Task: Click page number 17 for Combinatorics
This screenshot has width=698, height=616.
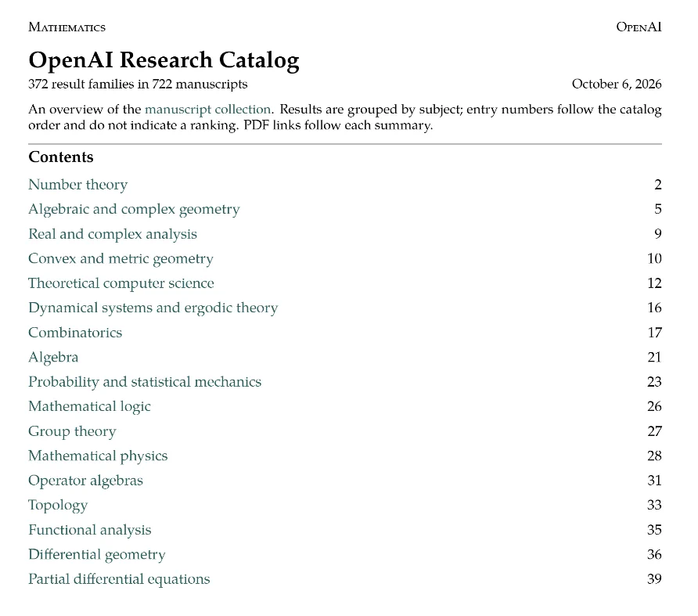Action: [x=654, y=333]
